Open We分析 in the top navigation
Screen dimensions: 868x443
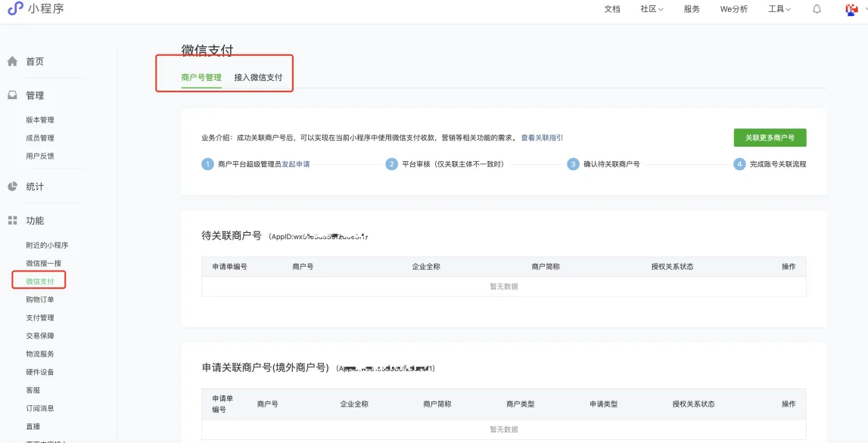click(733, 9)
